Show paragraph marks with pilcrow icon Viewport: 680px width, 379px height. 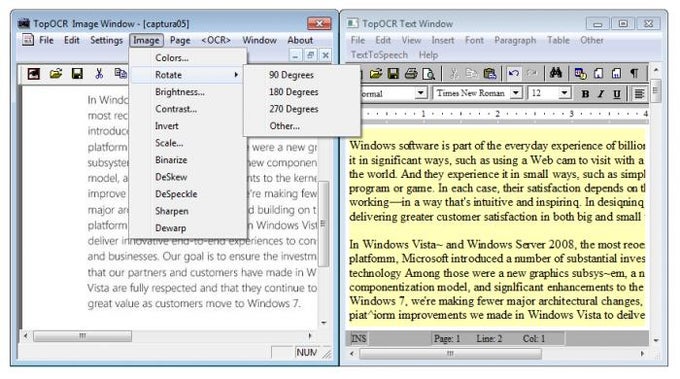pyautogui.click(x=634, y=73)
